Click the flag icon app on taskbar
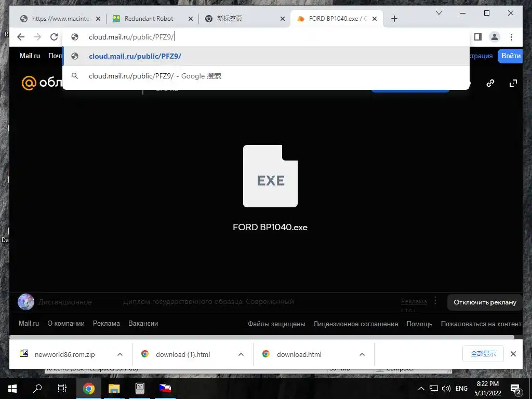This screenshot has height=399, width=532. (165, 389)
